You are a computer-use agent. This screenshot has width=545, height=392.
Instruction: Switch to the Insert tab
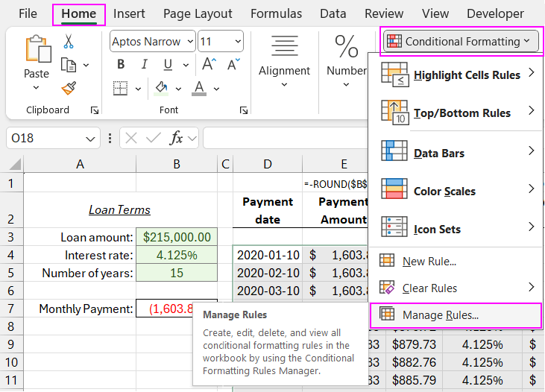(x=129, y=13)
